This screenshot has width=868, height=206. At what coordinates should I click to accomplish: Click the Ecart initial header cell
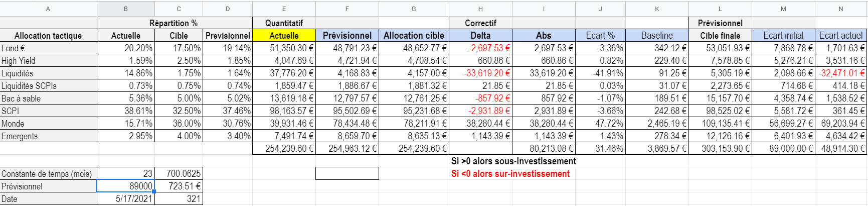pos(783,36)
